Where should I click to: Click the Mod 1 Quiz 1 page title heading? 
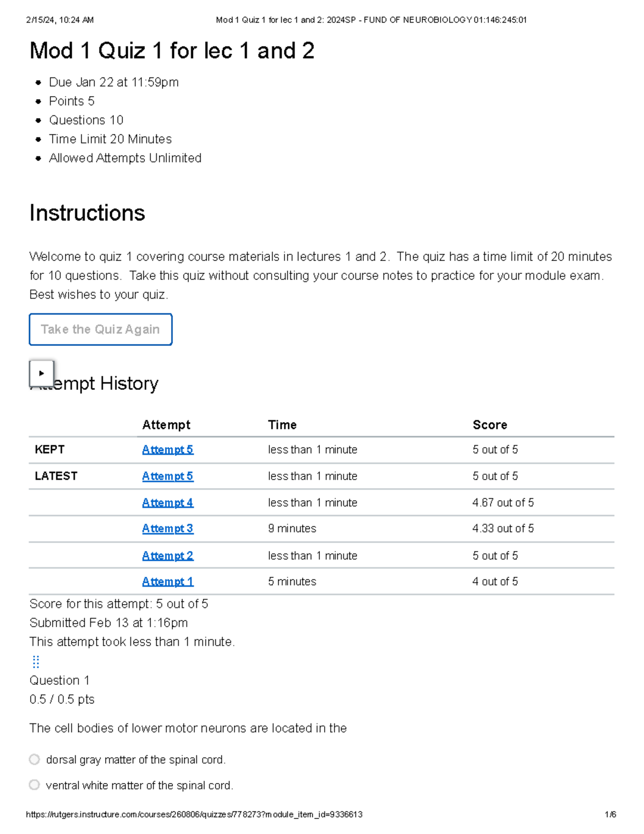tap(172, 51)
